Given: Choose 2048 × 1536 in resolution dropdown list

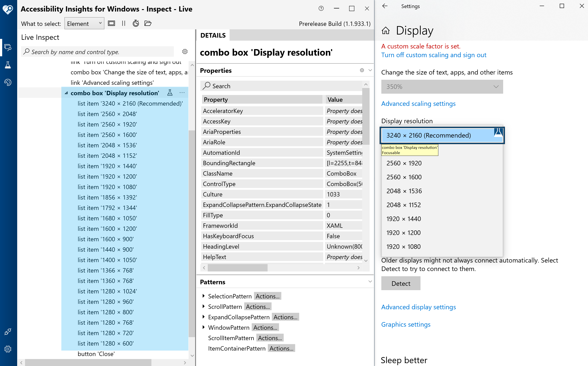Looking at the screenshot, I should [442, 191].
